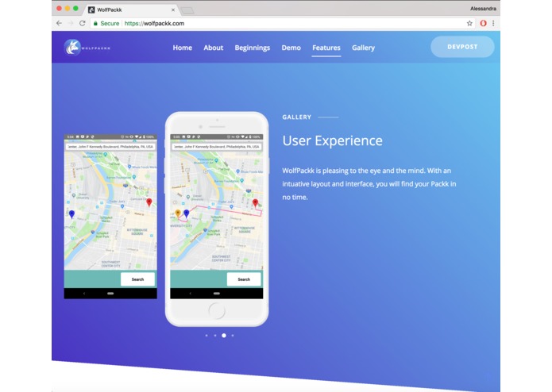Reload the page with the refresh icon
Viewport: 552px width, 392px height.
83,23
